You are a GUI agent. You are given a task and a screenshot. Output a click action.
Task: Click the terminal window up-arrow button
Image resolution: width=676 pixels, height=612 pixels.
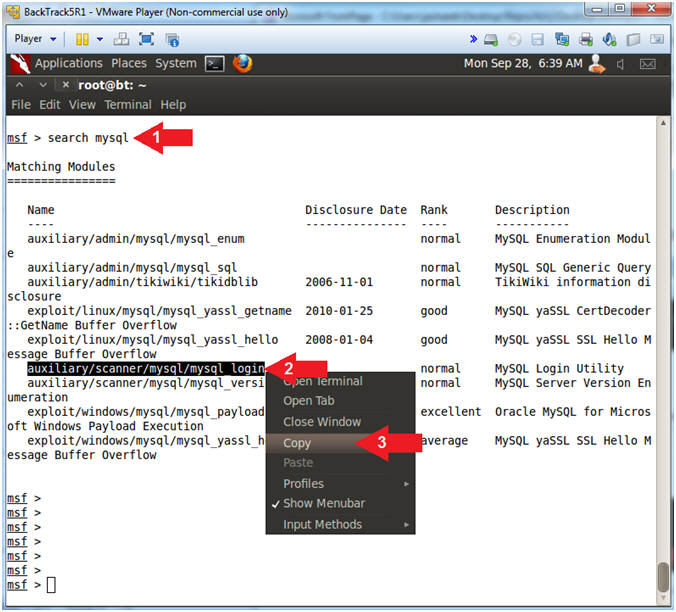[x=19, y=85]
